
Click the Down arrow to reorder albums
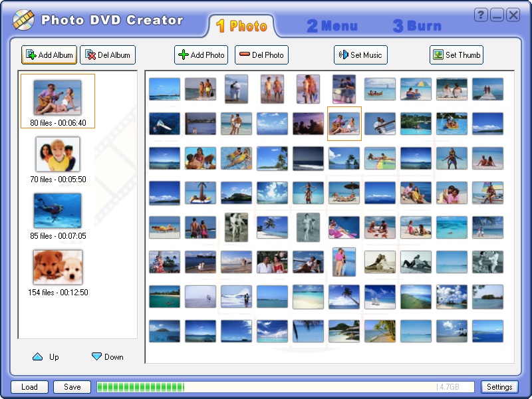point(94,356)
